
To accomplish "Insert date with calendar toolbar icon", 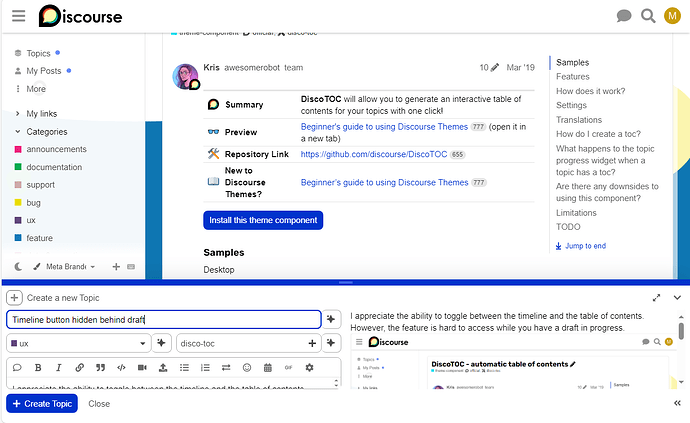I will tap(268, 368).
